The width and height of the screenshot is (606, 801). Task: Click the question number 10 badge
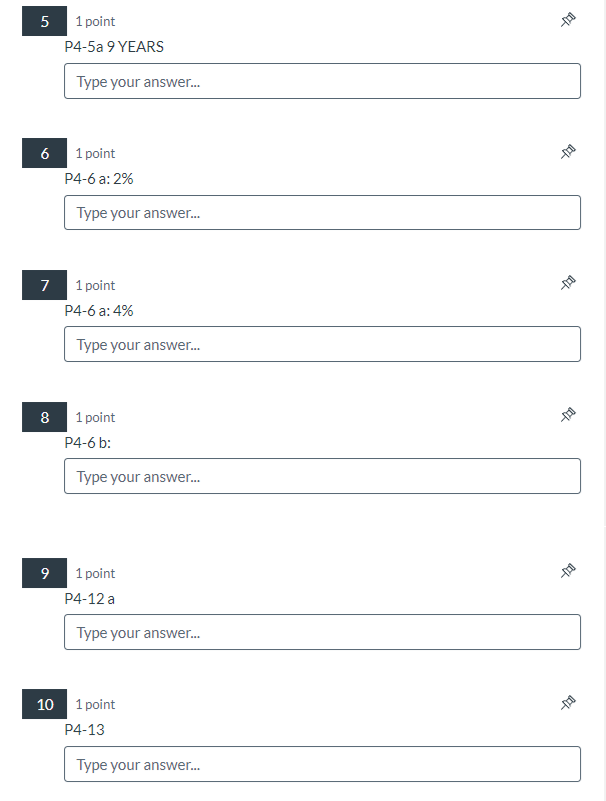43,703
